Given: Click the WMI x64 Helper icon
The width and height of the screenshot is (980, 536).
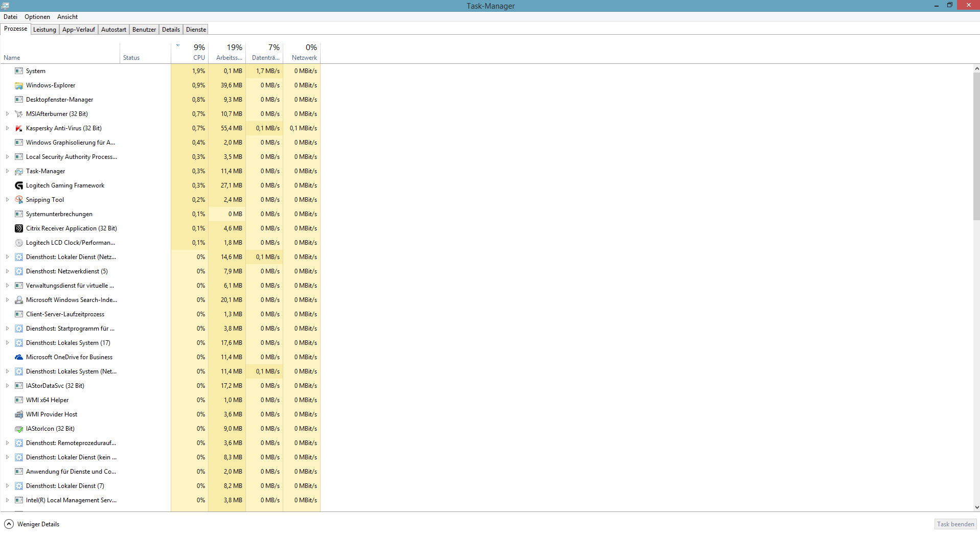Looking at the screenshot, I should [19, 400].
